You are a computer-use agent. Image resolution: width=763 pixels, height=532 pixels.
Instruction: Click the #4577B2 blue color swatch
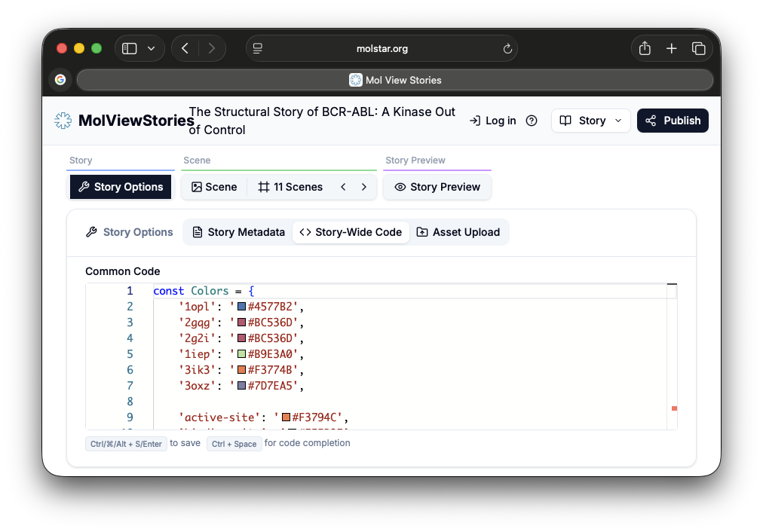click(x=242, y=307)
